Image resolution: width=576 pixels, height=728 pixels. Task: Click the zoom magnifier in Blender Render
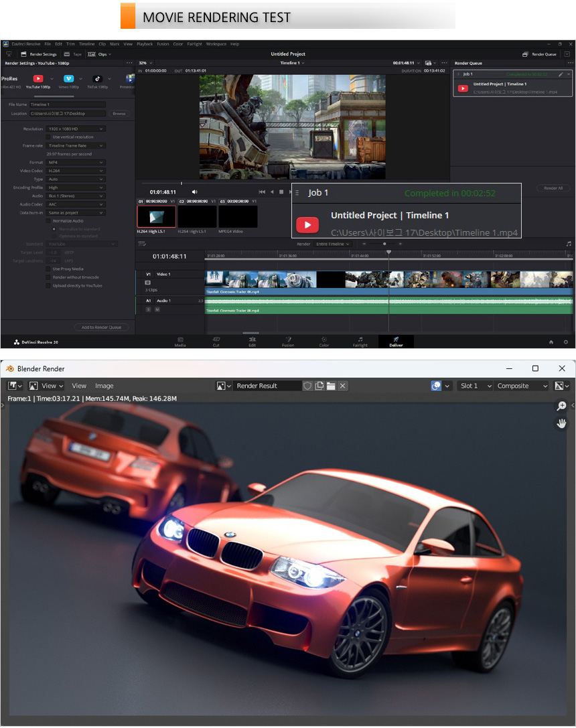point(561,407)
